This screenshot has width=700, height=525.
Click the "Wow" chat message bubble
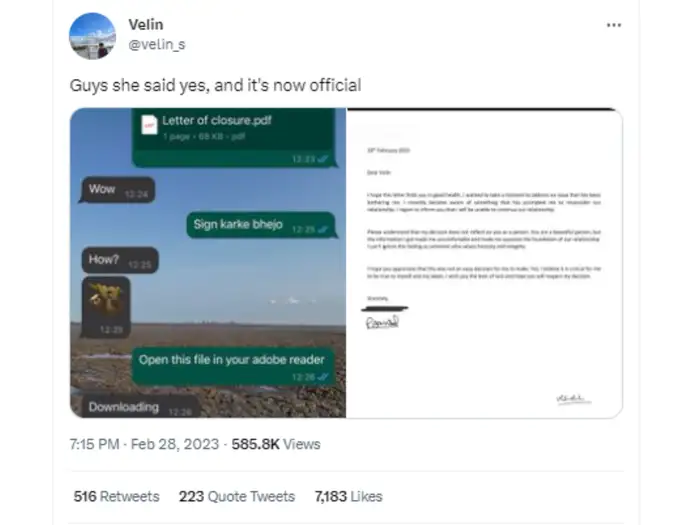[x=117, y=190]
